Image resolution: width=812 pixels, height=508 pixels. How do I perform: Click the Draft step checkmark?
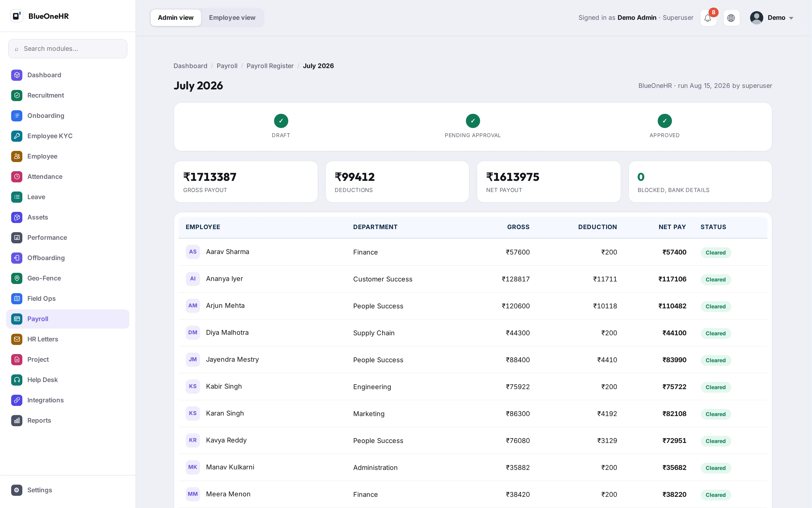(x=281, y=121)
